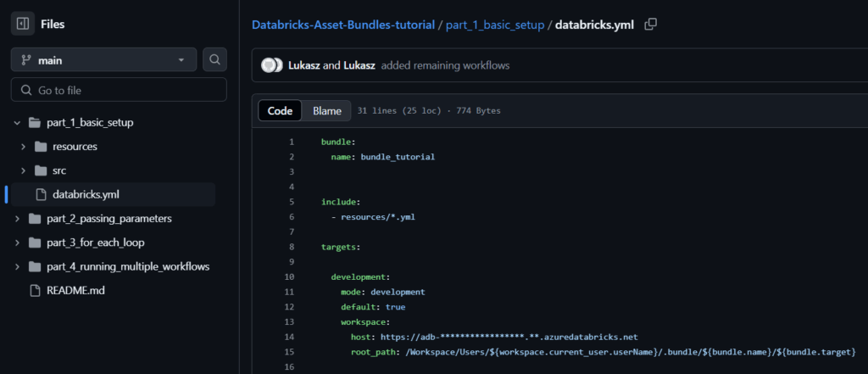This screenshot has height=374, width=868.
Task: Click the part_2_passing_parameters folder icon
Action: pos(35,219)
